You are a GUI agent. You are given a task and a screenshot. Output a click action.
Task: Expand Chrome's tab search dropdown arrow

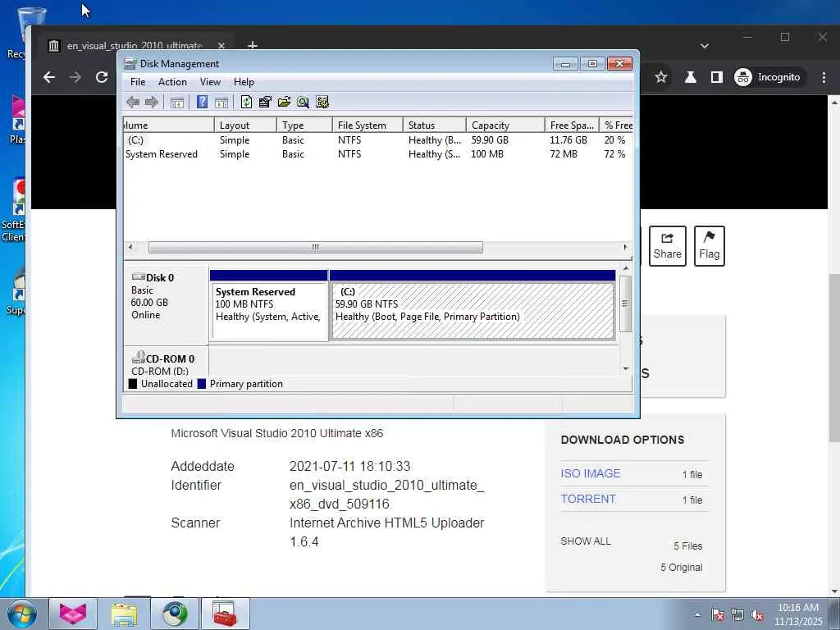click(705, 46)
